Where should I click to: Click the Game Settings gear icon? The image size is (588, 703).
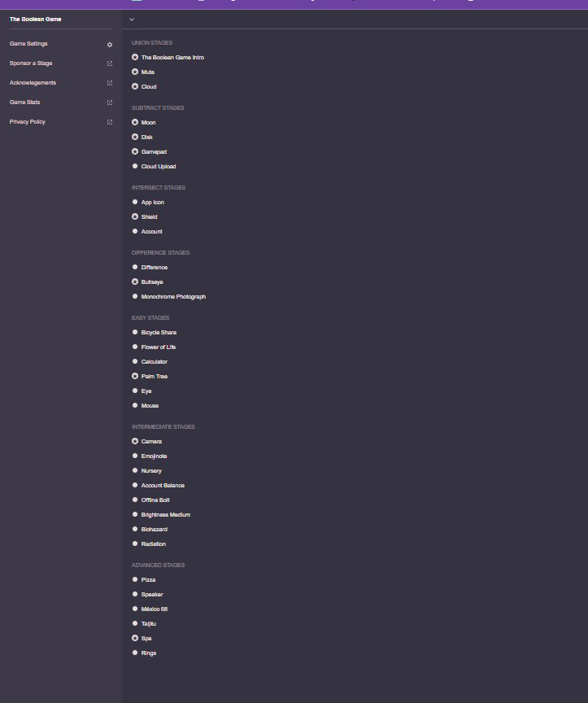point(110,45)
